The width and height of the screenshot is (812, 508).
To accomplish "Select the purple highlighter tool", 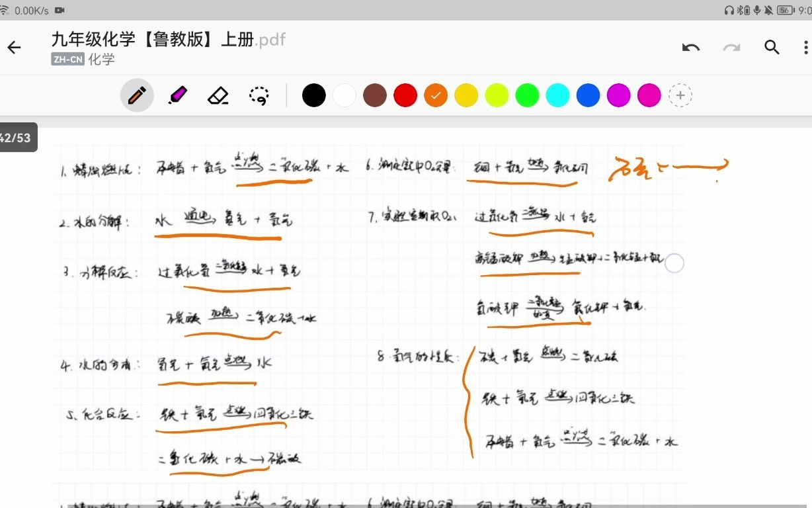I will click(177, 95).
